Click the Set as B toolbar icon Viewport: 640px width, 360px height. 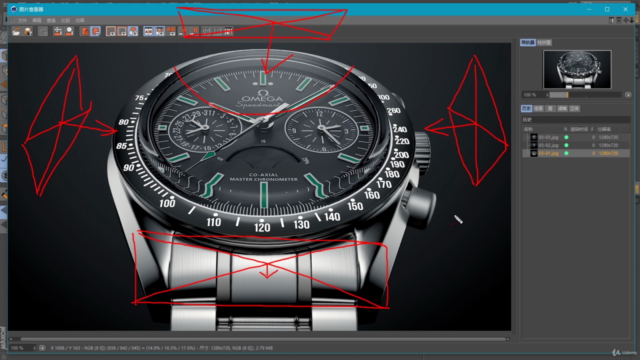point(195,31)
